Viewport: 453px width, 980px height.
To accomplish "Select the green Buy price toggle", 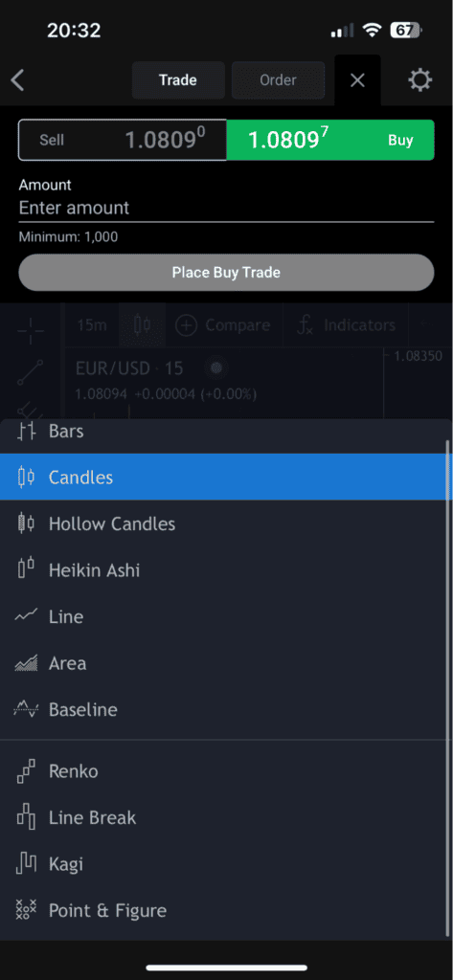I will [x=329, y=140].
